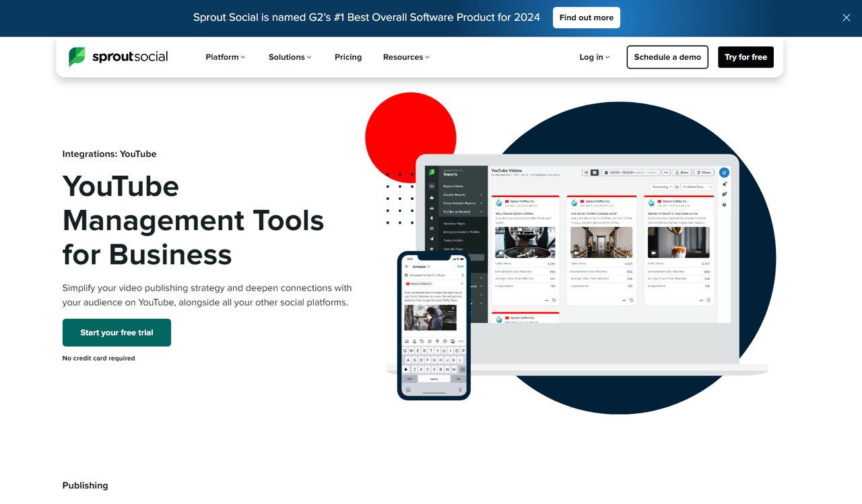Select the grid view icon in the Reports toolbar
Screen dimensions: 862x504
pyautogui.click(x=594, y=172)
